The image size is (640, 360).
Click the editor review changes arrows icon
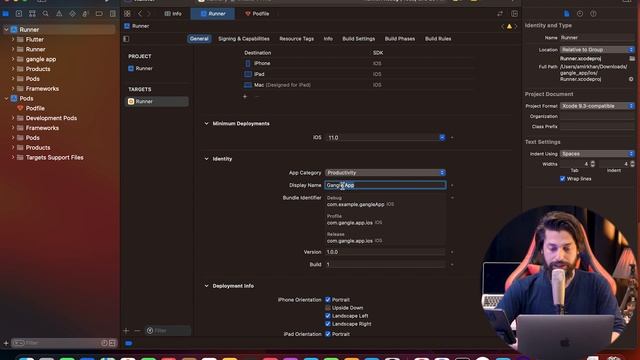coord(500,13)
